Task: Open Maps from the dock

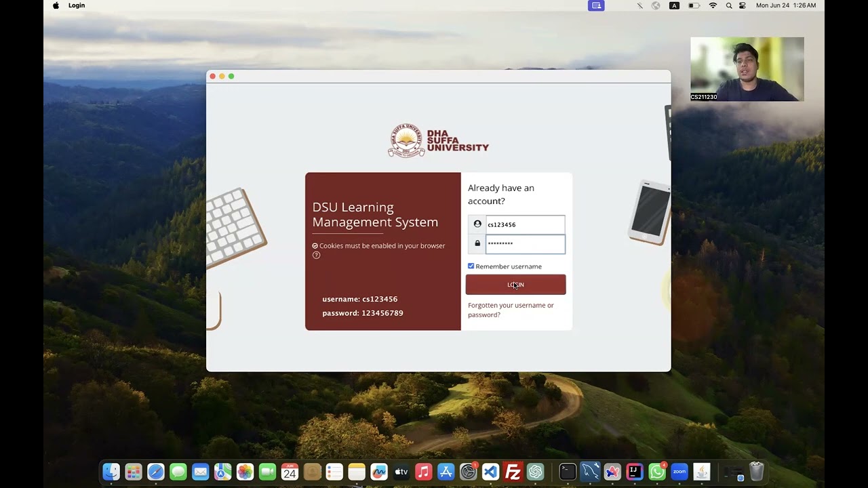Action: pos(222,472)
